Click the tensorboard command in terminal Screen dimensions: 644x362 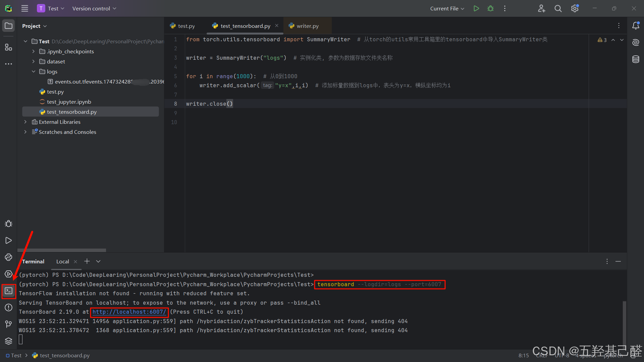pos(379,285)
